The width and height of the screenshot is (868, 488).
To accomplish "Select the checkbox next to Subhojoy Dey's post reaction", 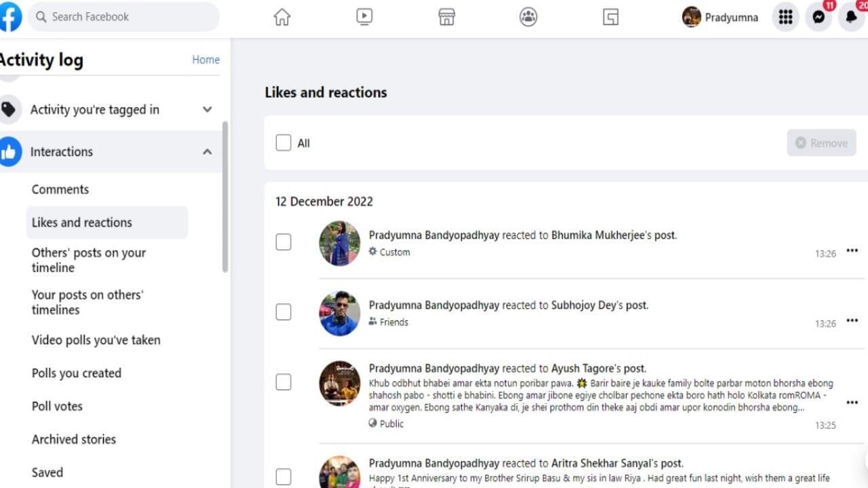I will point(283,312).
